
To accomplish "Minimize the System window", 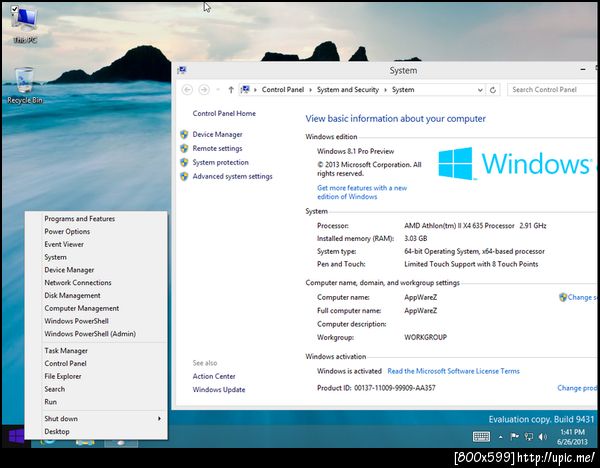I will click(x=583, y=70).
